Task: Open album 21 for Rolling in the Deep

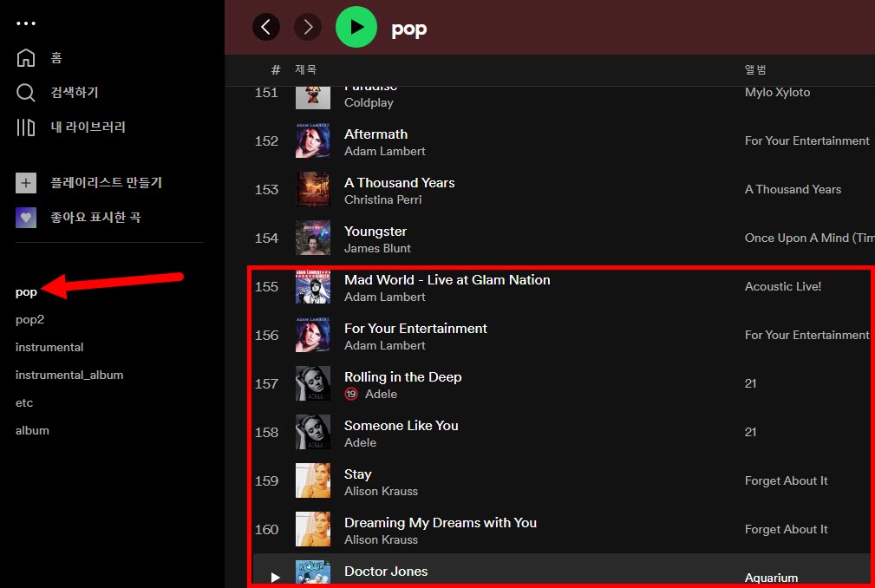Action: click(750, 384)
